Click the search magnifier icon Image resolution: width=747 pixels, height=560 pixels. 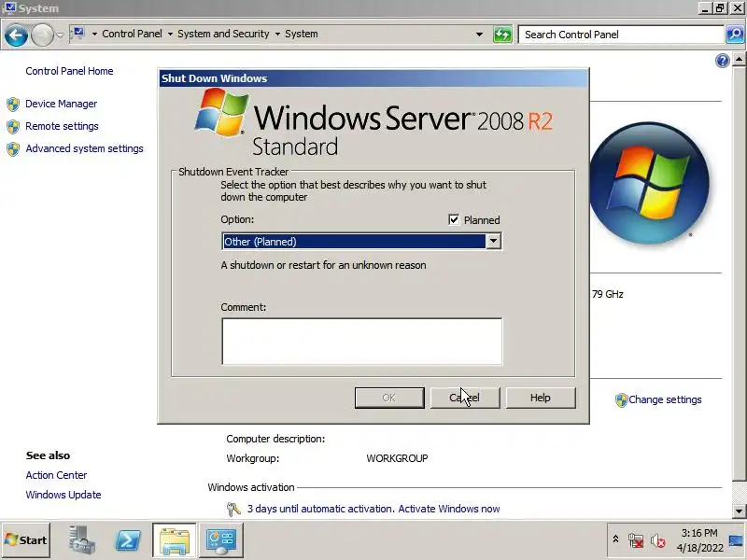[735, 35]
